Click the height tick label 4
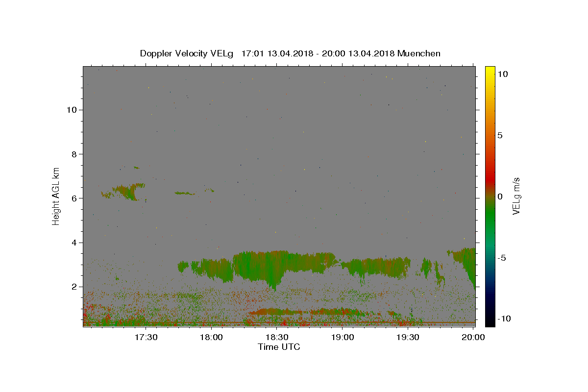 [75, 243]
